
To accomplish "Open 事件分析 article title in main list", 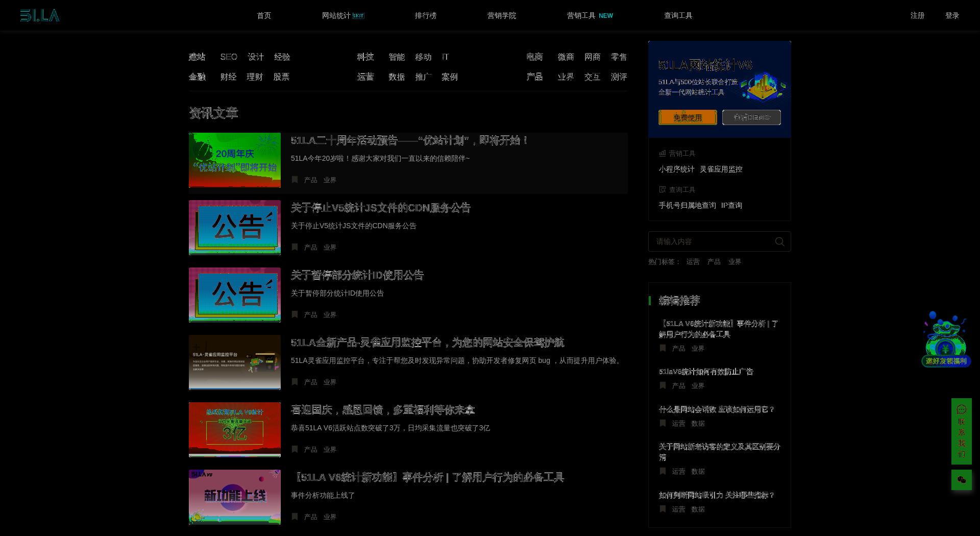I will click(x=428, y=477).
